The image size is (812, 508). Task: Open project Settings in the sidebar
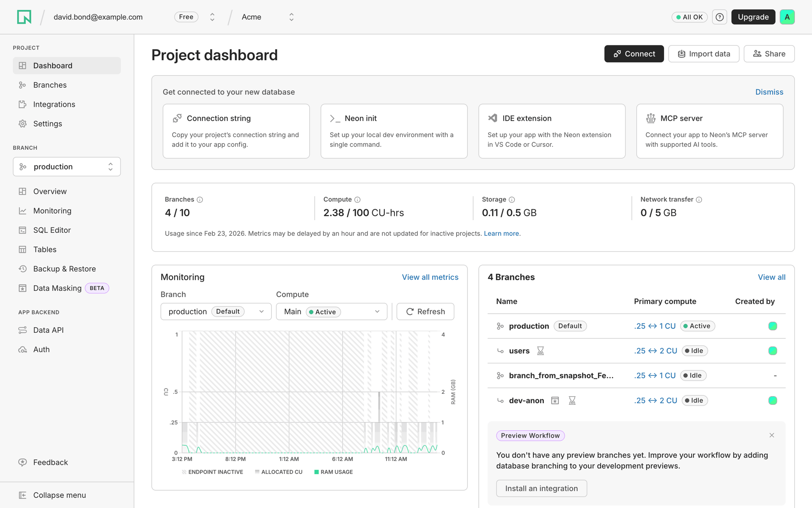tap(67, 124)
